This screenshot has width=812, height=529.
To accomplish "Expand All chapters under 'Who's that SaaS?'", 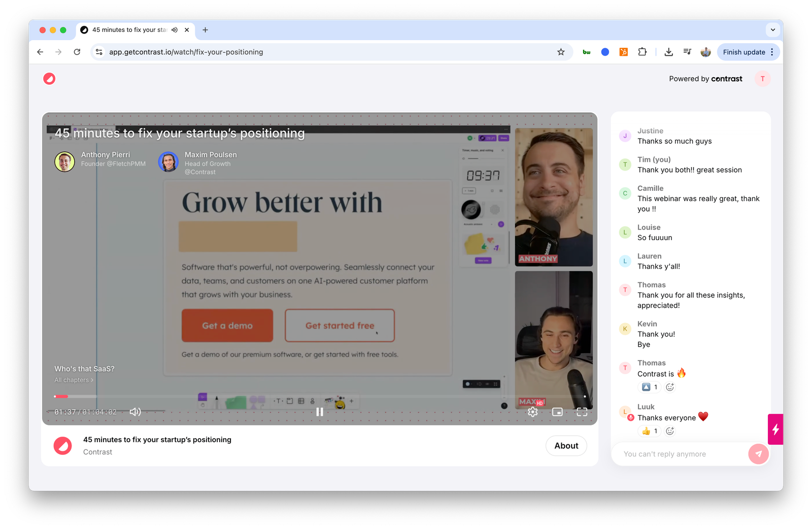I will click(x=73, y=380).
